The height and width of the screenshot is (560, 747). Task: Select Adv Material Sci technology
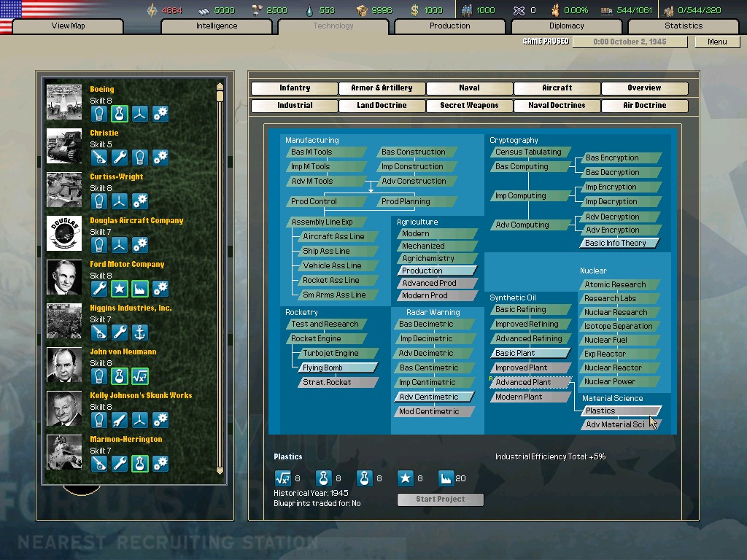(621, 424)
